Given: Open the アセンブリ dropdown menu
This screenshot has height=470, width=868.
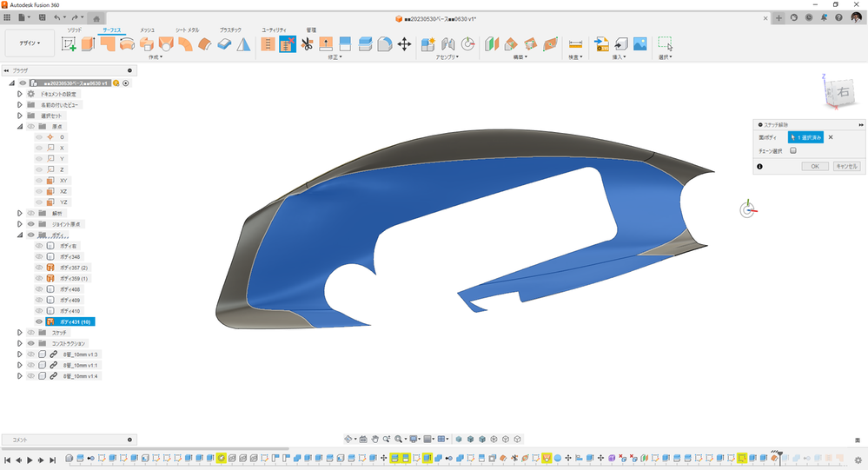Looking at the screenshot, I should click(447, 57).
